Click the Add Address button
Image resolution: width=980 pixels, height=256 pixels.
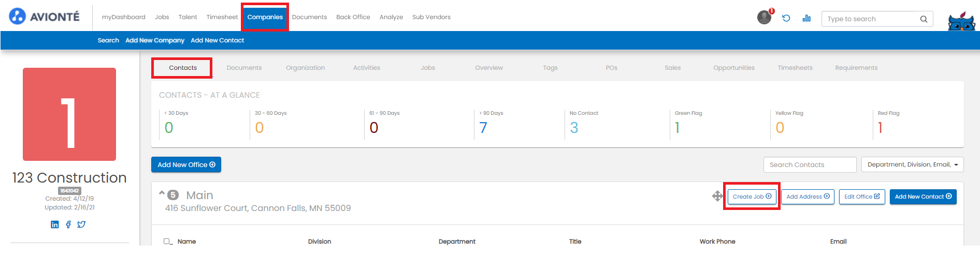(x=808, y=197)
